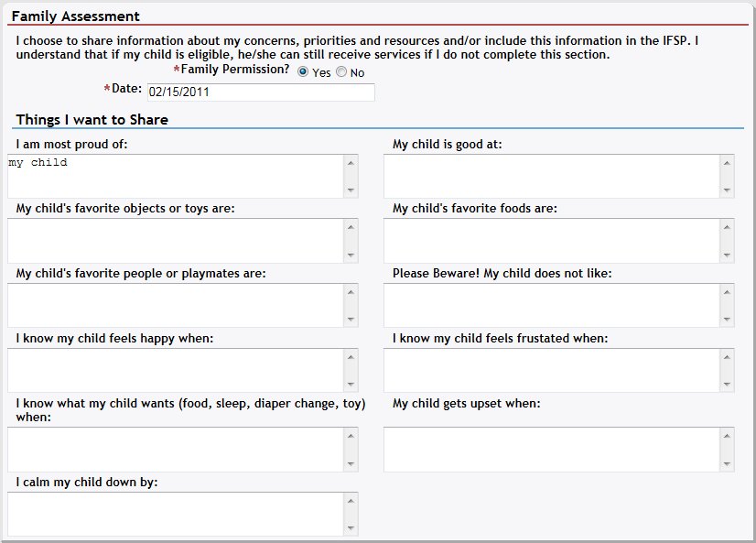Focus the favorite foods text area
This screenshot has height=543, width=756.
(551, 241)
